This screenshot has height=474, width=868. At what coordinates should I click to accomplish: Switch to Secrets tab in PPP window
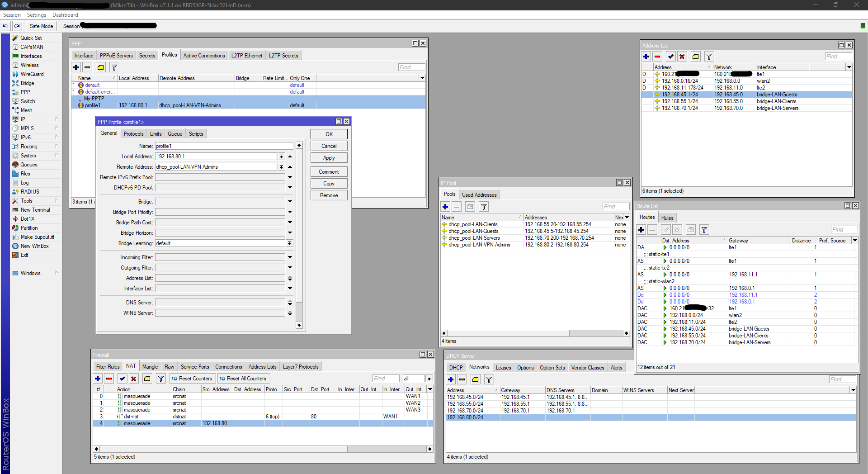click(147, 56)
